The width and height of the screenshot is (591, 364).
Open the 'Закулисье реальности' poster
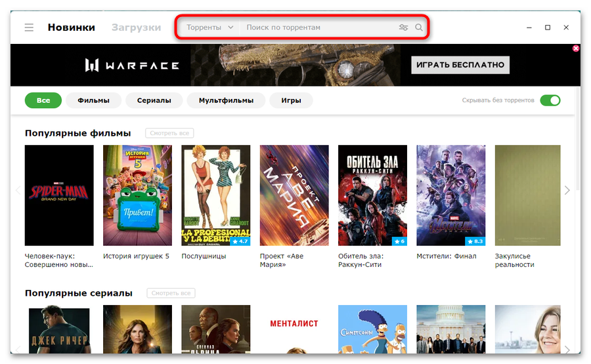click(528, 195)
